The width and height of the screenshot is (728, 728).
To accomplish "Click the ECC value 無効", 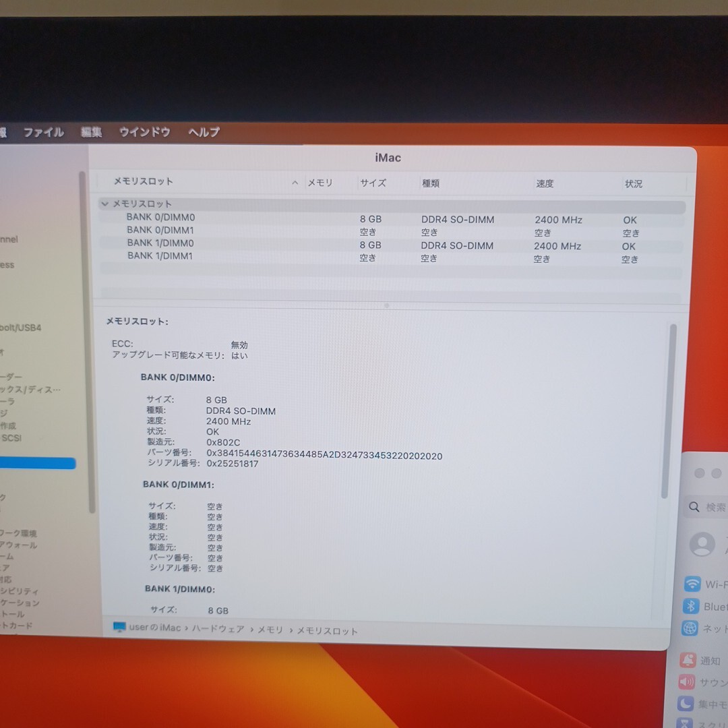I will [239, 344].
